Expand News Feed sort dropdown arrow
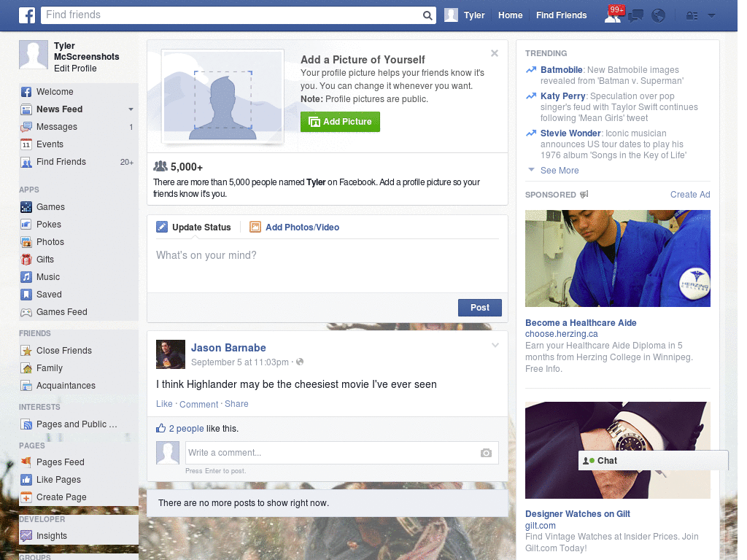The width and height of the screenshot is (747, 560). [131, 109]
